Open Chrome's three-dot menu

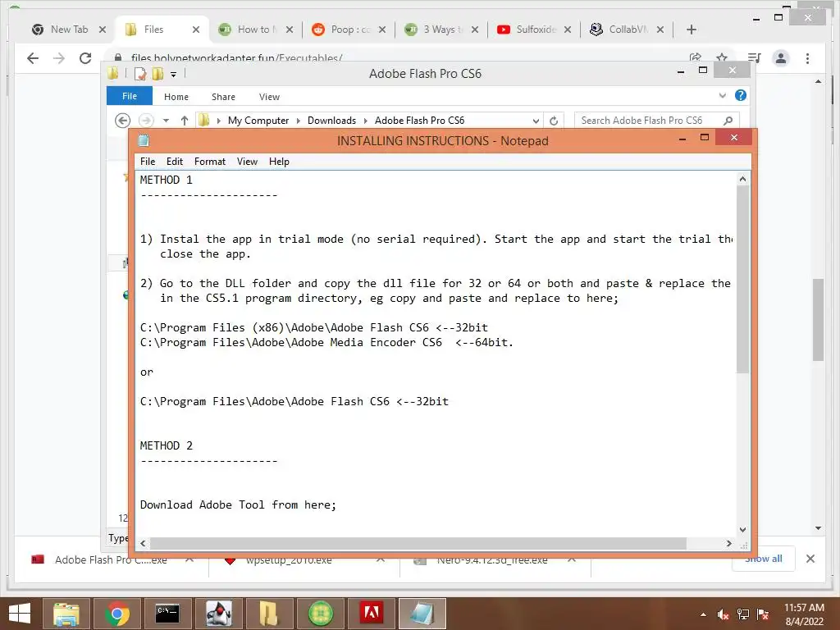point(807,58)
